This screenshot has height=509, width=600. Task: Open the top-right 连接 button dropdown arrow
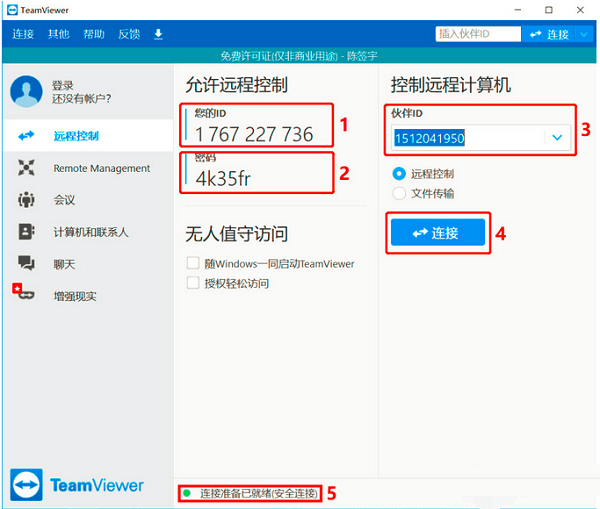point(584,34)
